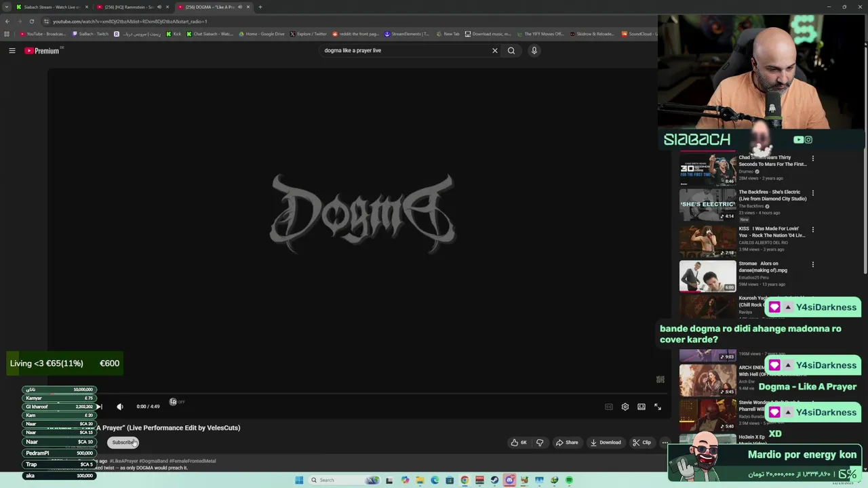868x488 pixels.
Task: Start voice search with the microphone
Action: (534, 50)
